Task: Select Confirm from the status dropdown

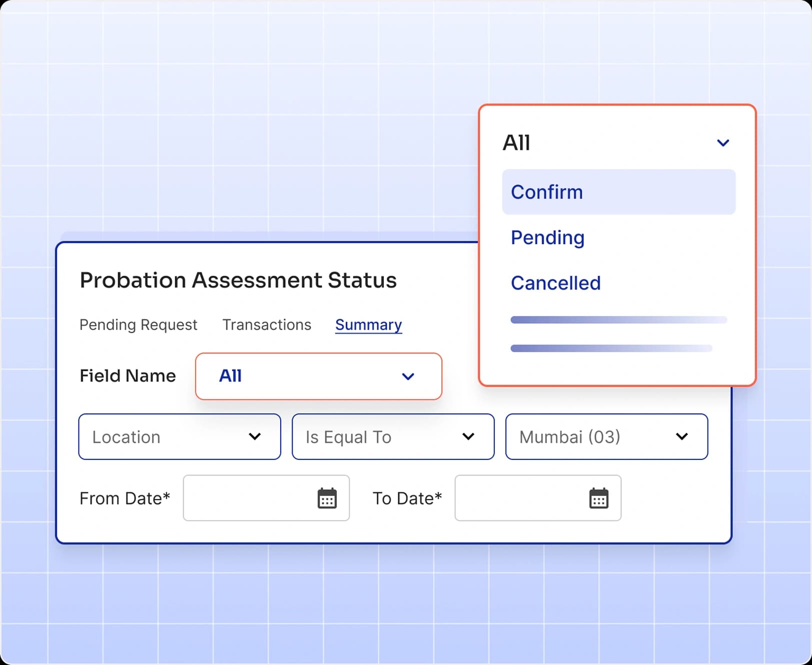Action: click(x=547, y=192)
